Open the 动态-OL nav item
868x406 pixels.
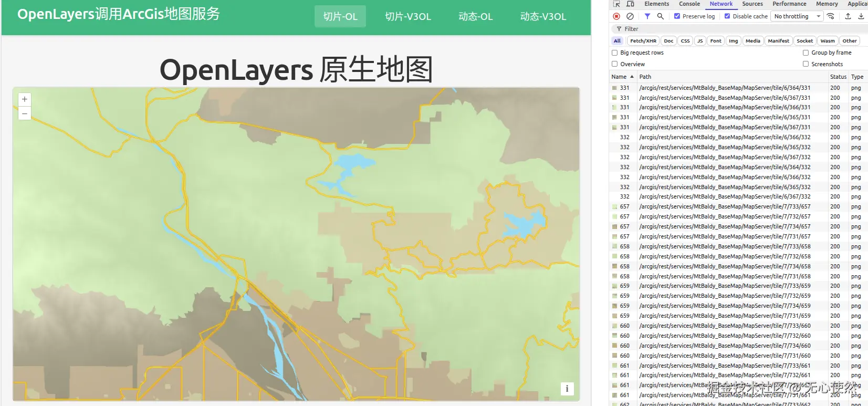476,16
